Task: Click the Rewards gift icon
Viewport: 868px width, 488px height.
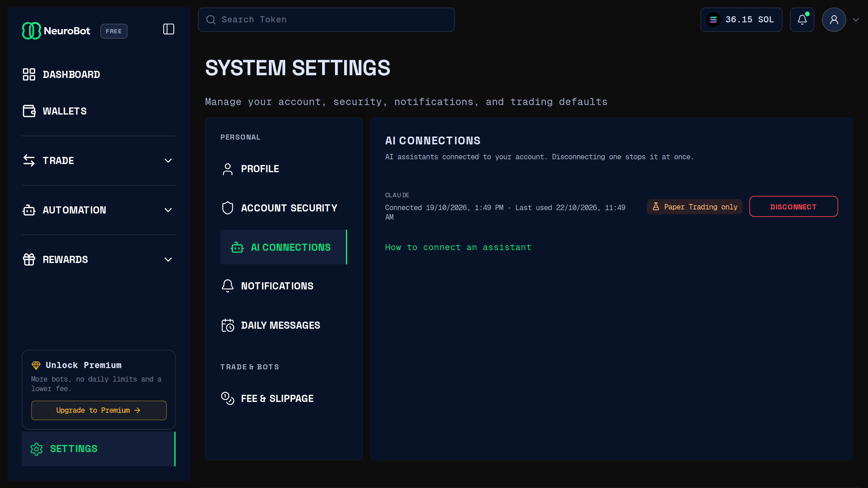Action: pos(29,260)
